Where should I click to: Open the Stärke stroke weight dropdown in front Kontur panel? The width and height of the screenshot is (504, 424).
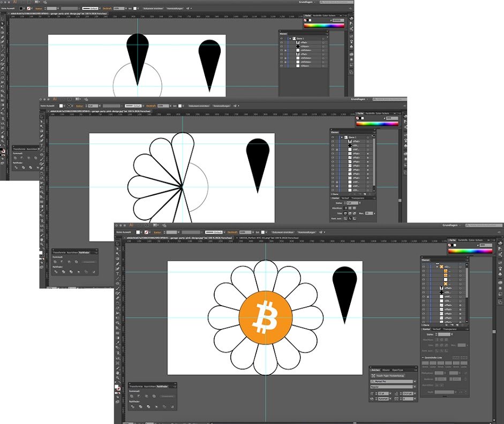(x=452, y=335)
